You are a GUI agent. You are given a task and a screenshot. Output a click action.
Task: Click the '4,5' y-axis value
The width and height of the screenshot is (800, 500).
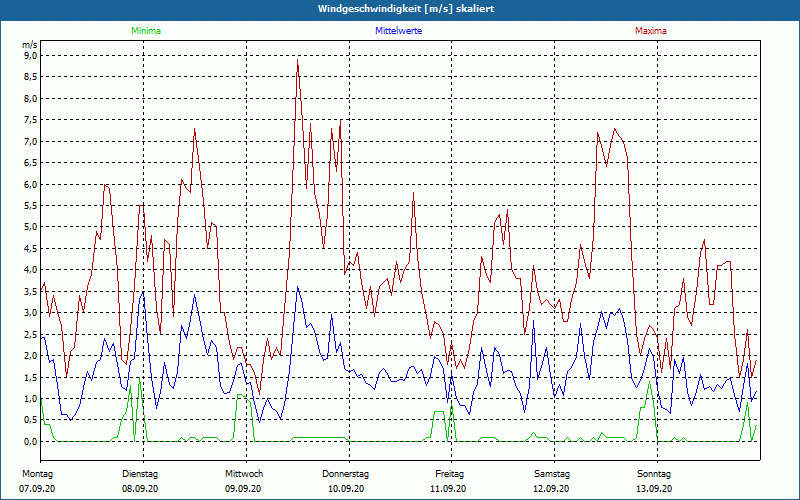(x=31, y=248)
